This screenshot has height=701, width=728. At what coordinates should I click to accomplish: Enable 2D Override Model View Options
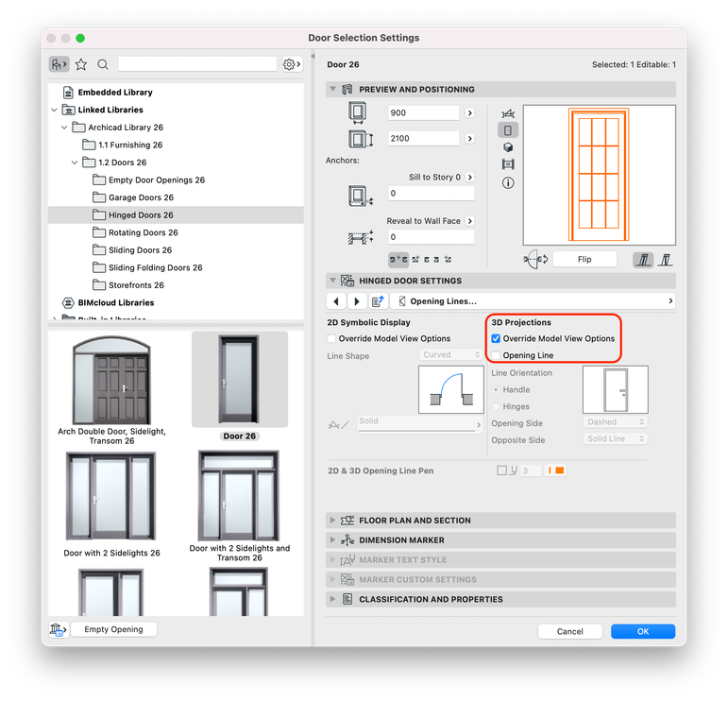[x=331, y=338]
